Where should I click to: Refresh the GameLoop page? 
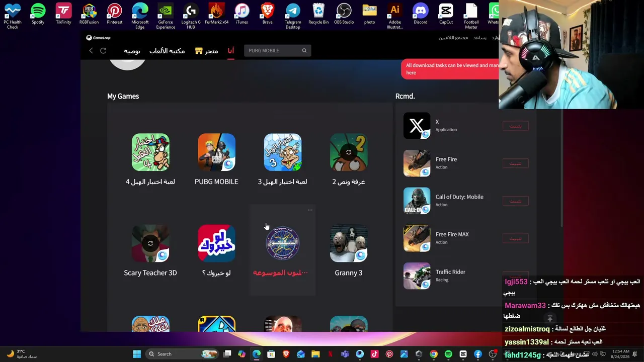point(103,51)
